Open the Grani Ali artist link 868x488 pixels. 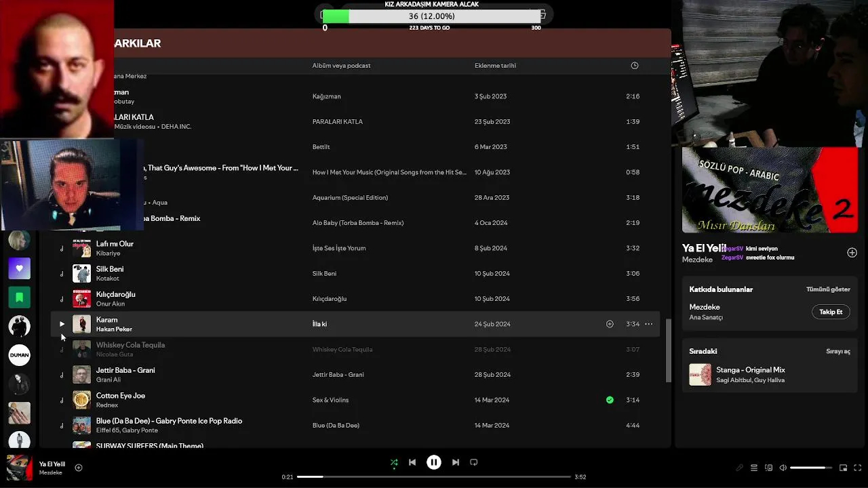(x=108, y=380)
